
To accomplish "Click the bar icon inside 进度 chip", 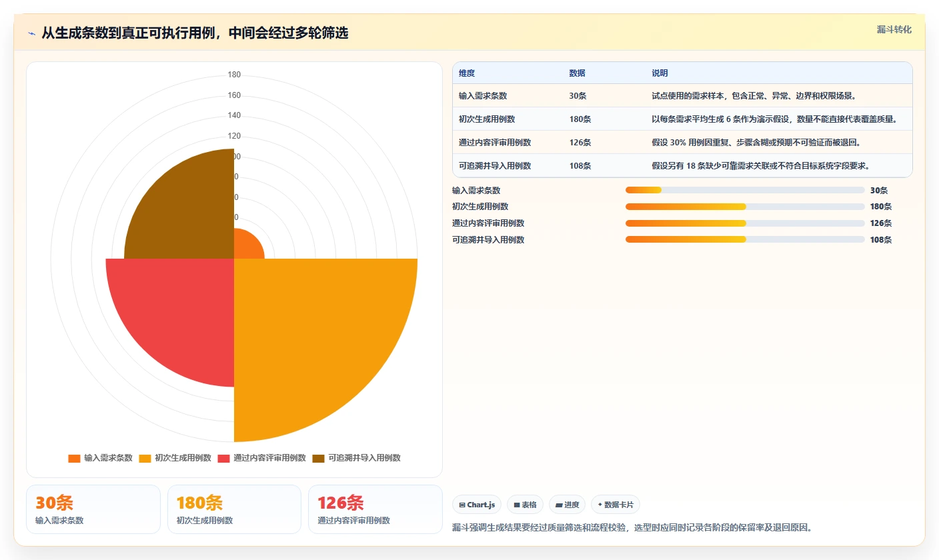I will point(559,505).
